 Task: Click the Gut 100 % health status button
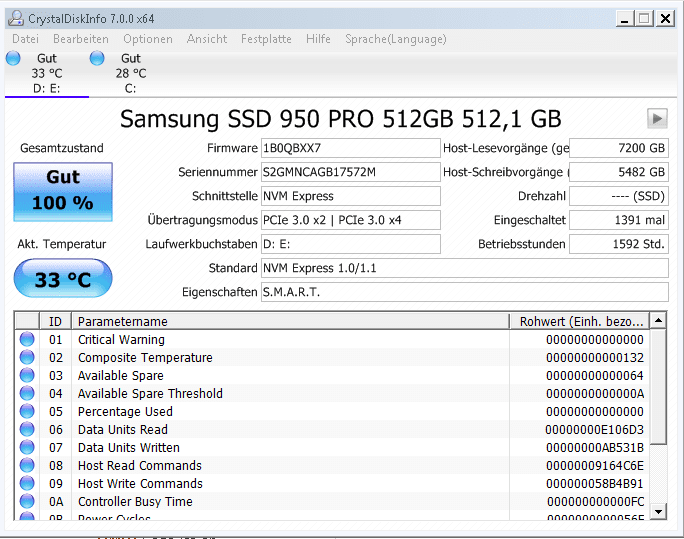(x=63, y=191)
